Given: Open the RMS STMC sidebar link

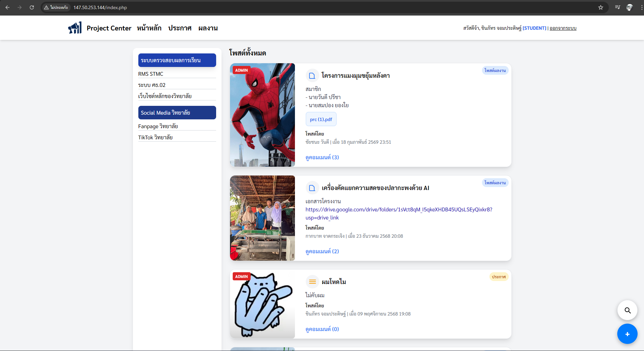Looking at the screenshot, I should pyautogui.click(x=151, y=74).
